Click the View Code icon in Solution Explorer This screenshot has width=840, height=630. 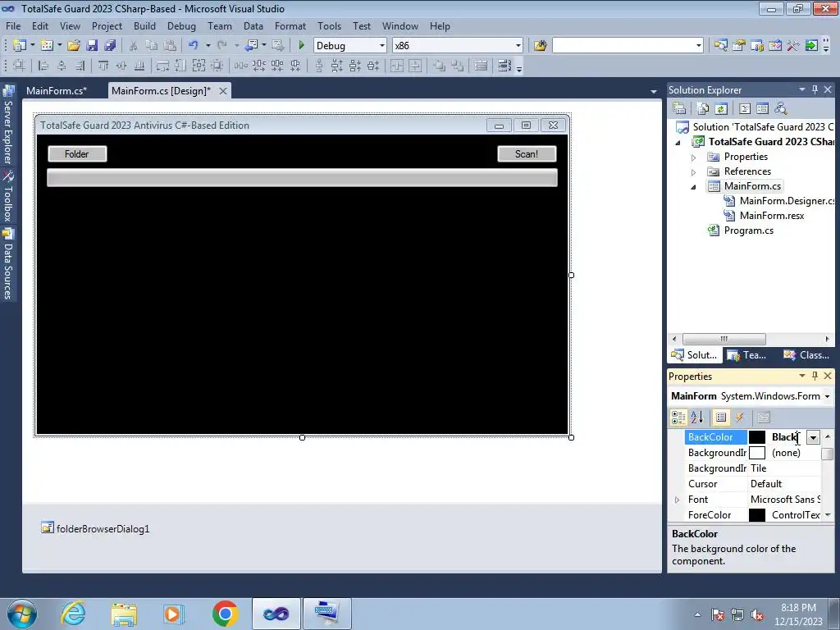click(x=745, y=108)
